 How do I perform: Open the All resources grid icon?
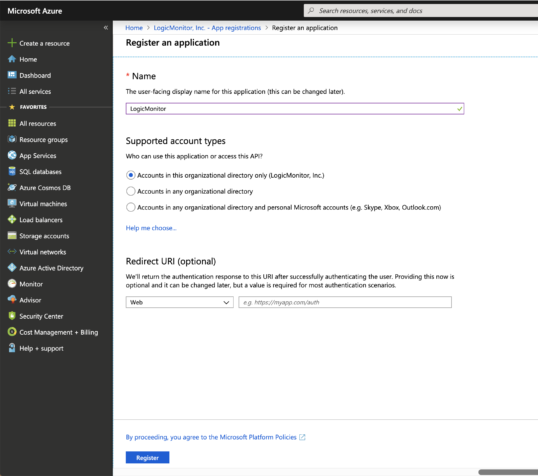click(12, 123)
